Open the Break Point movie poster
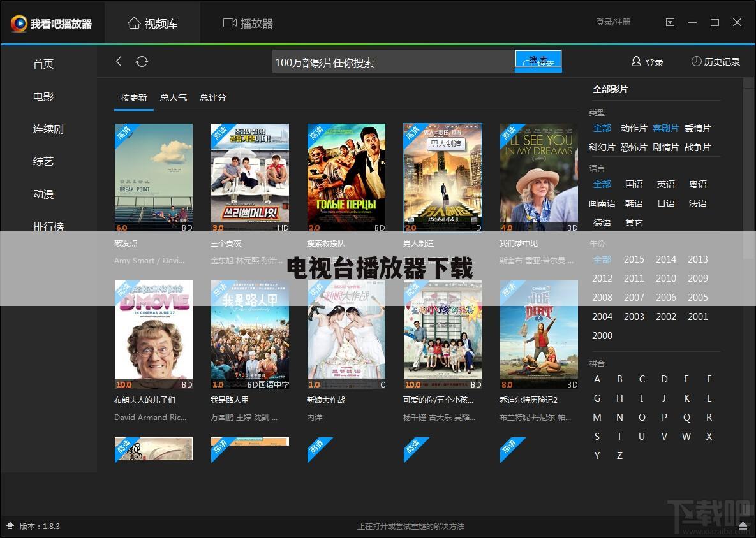 coord(154,178)
